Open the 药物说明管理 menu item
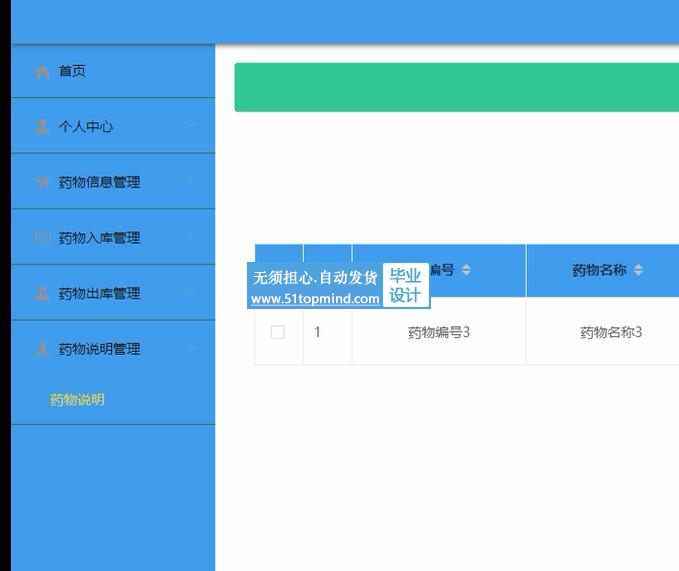This screenshot has height=571, width=679. (113, 348)
